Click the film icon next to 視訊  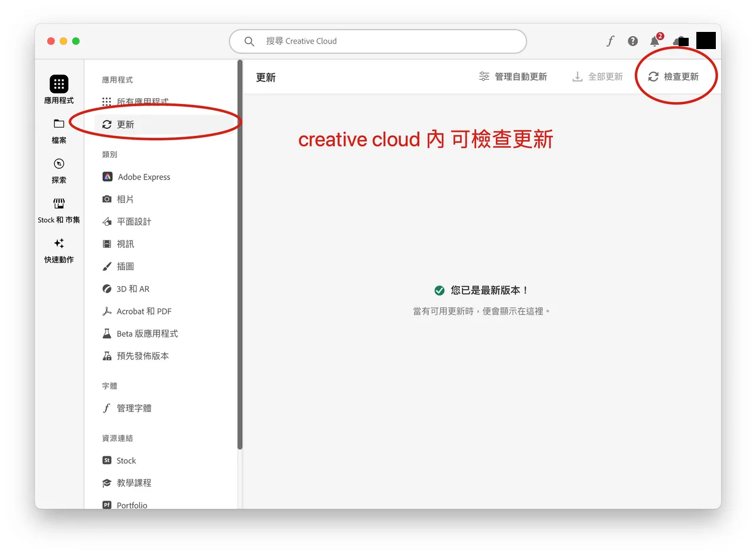(x=107, y=244)
